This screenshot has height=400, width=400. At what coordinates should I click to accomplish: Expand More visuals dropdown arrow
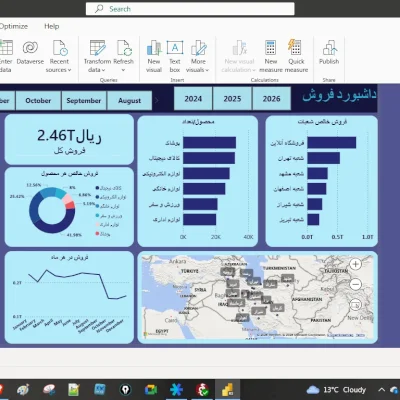click(x=207, y=70)
